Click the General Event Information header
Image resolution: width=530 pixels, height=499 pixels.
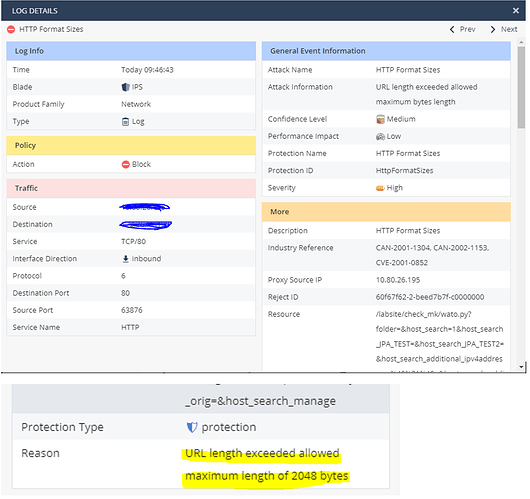(x=386, y=51)
